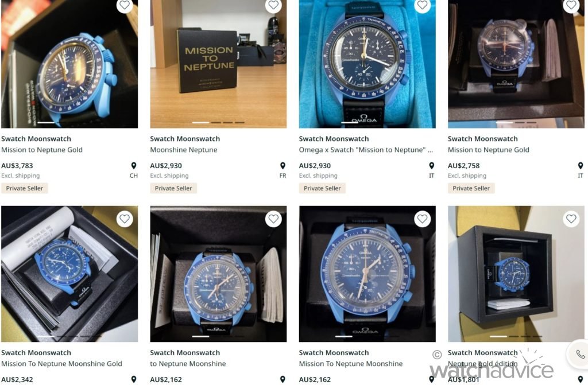The height and width of the screenshot is (385, 588).
Task: Heart the Neptune gold édition listing
Action: pyautogui.click(x=571, y=219)
